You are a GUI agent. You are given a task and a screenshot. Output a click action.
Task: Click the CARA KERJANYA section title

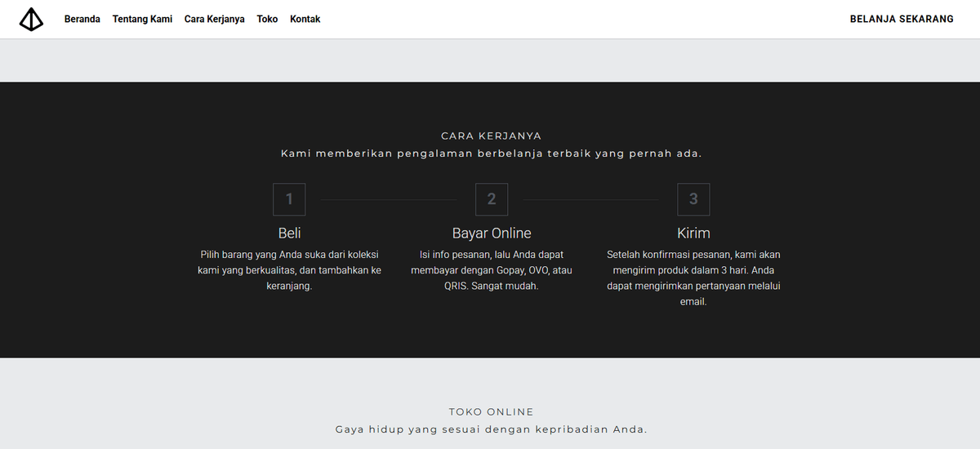click(491, 136)
